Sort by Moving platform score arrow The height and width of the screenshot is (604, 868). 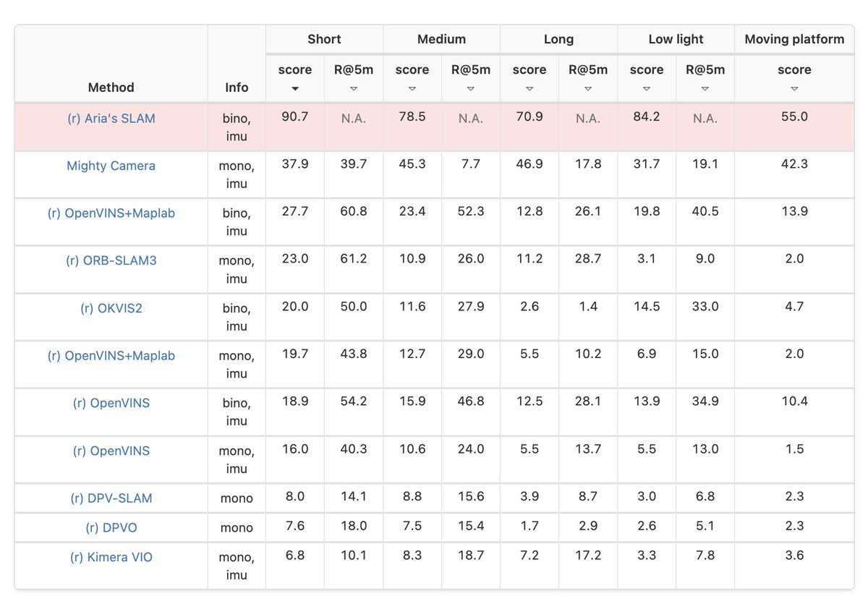coord(794,89)
